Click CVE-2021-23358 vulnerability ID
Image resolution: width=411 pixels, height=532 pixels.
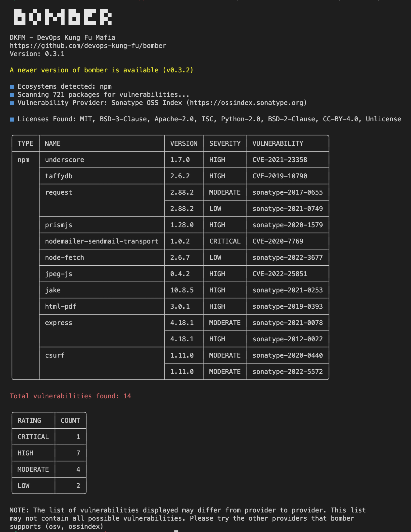(280, 160)
